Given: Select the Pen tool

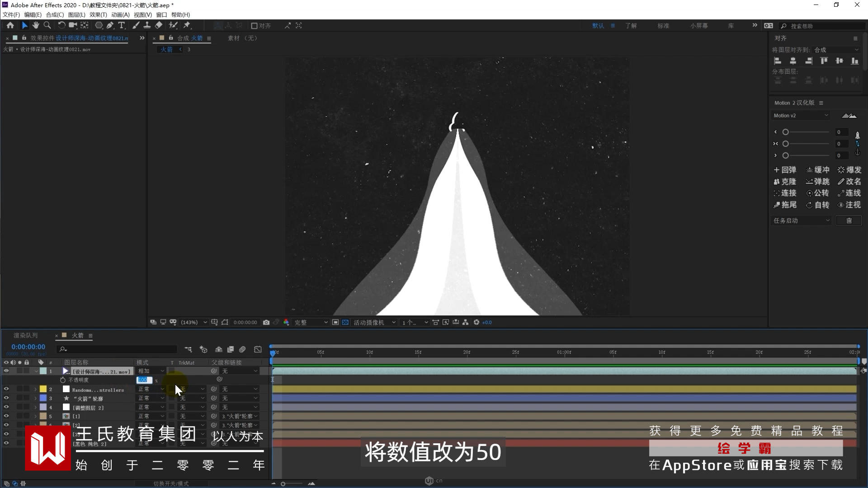Looking at the screenshot, I should point(110,25).
